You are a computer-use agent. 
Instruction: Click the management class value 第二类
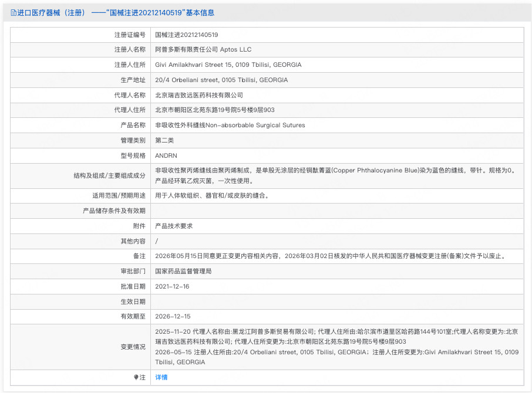pos(164,140)
